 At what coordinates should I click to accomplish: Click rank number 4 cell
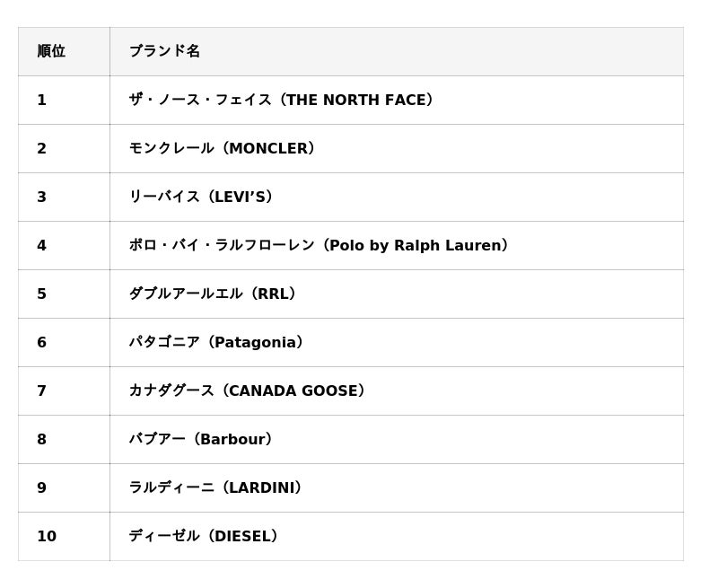coord(42,245)
